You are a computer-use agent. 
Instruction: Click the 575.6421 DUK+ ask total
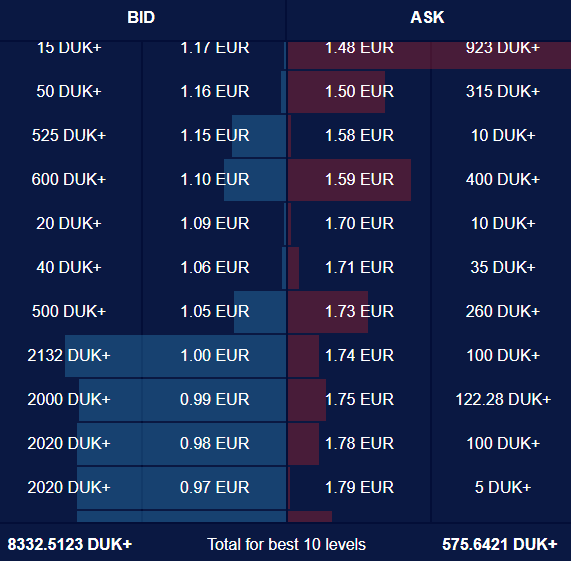tap(499, 544)
